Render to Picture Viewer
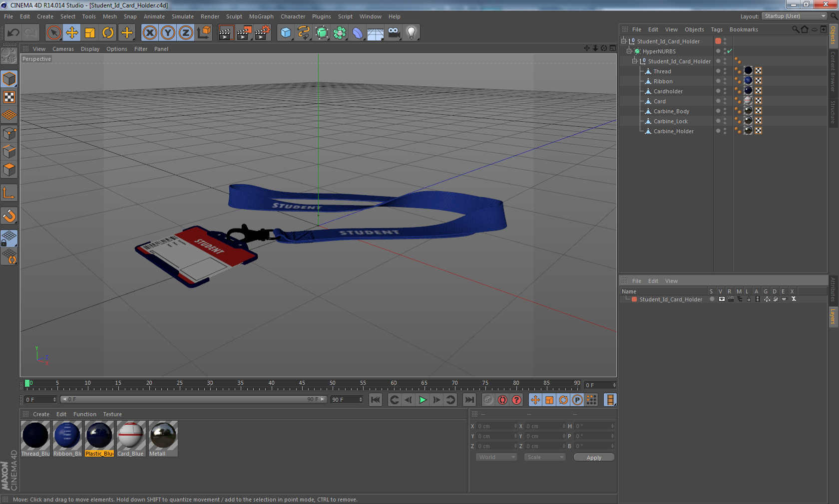839x504 pixels. [x=244, y=33]
